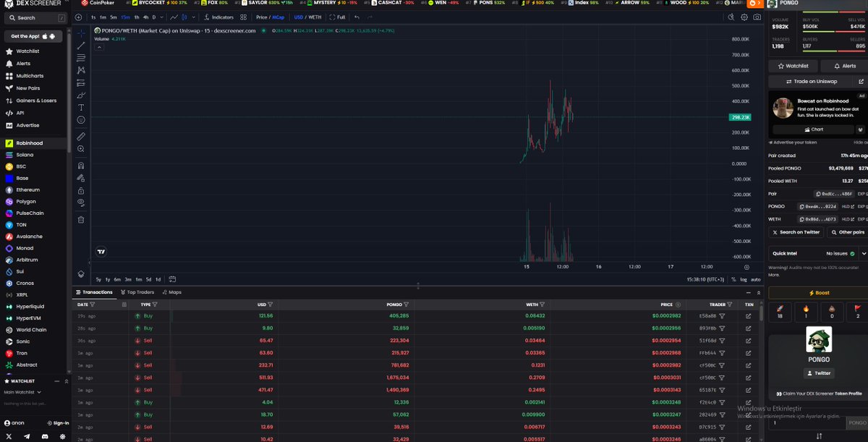Select the zoom in tool
Screen dimensions: 868x442
tap(81, 148)
